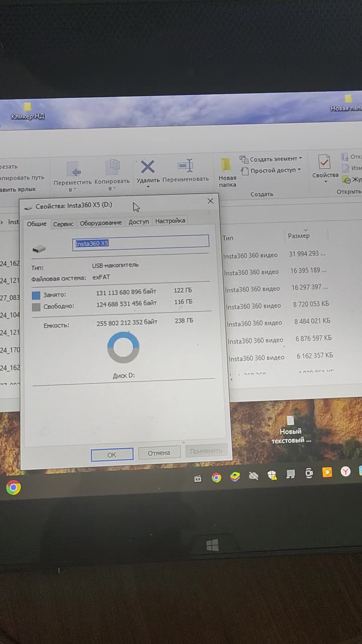Select the file row sized 6 162 357 КБ
The width and height of the screenshot is (362, 644).
click(281, 357)
